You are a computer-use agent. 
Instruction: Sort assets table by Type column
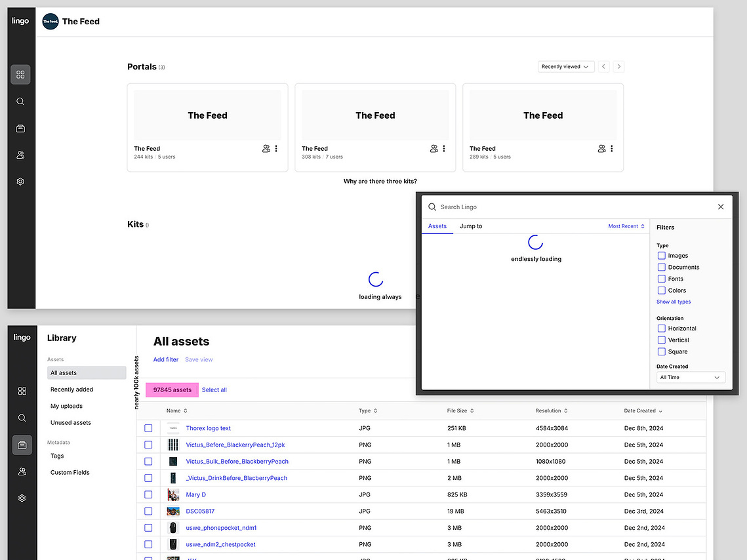point(368,410)
